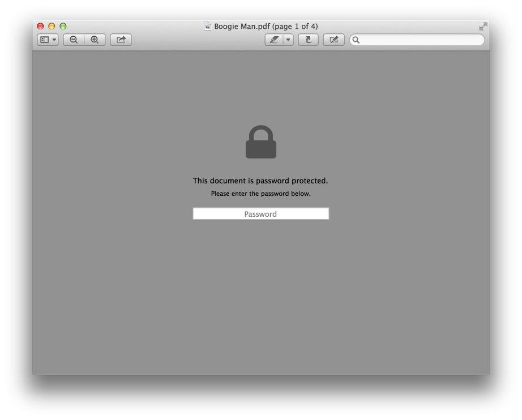The height and width of the screenshot is (420, 522).
Task: Toggle the sidebar view button
Action: point(44,40)
